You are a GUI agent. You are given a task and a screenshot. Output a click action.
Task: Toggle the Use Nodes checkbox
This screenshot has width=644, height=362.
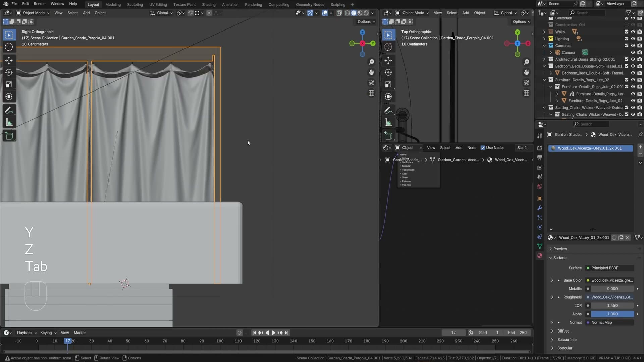click(x=483, y=148)
